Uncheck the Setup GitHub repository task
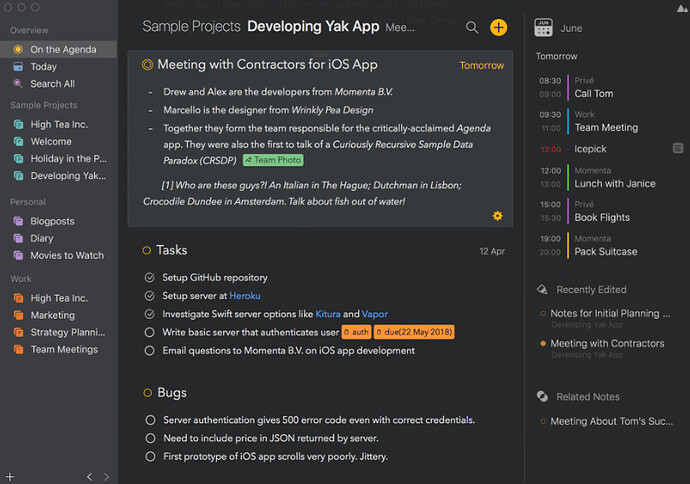690x484 pixels. coord(149,277)
